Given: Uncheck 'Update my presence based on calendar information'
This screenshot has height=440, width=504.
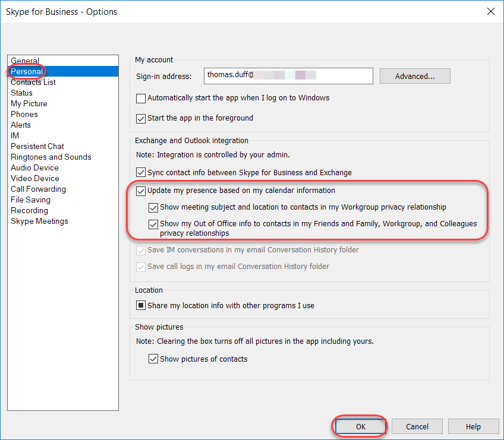Looking at the screenshot, I should coord(141,191).
